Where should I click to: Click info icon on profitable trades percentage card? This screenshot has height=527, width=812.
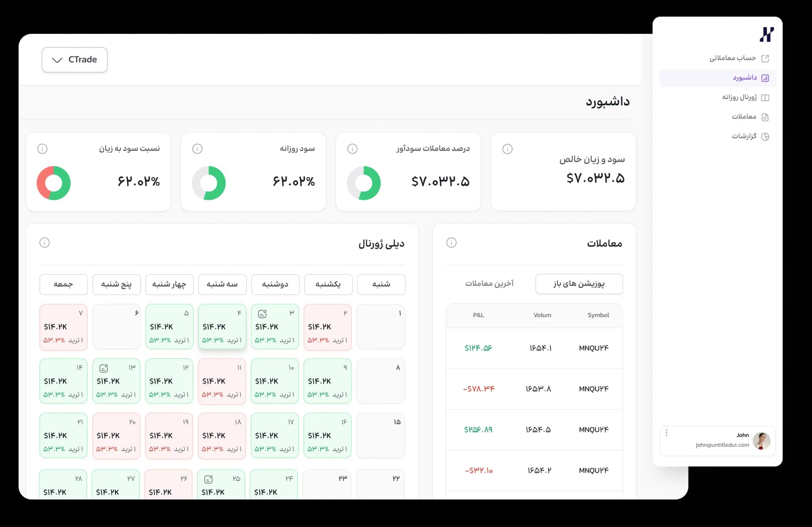[x=352, y=149]
